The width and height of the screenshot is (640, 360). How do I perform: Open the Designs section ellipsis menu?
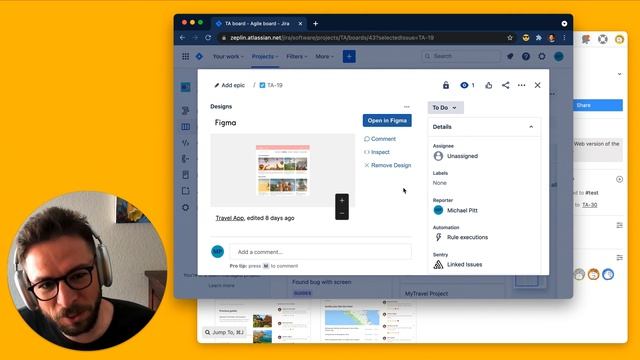click(407, 107)
